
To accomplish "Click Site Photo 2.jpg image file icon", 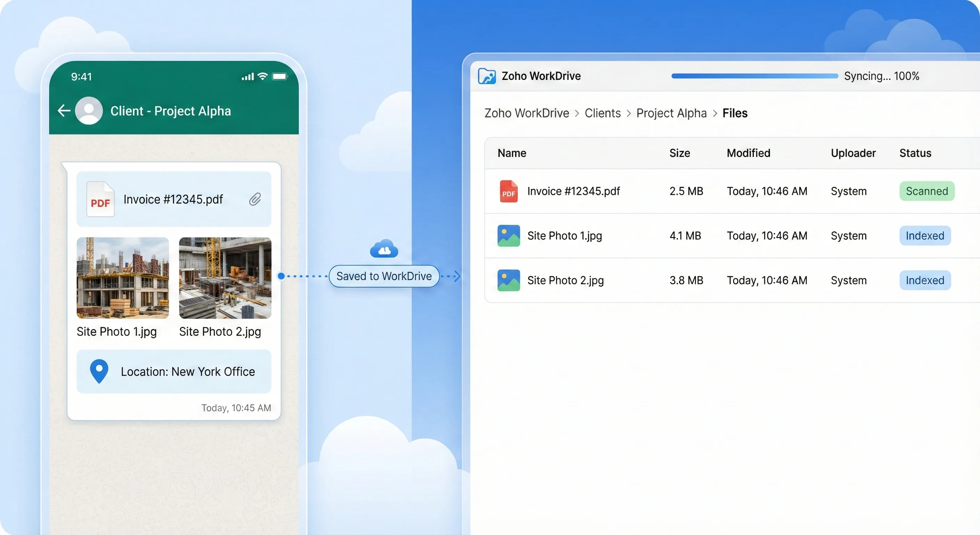I will (508, 280).
